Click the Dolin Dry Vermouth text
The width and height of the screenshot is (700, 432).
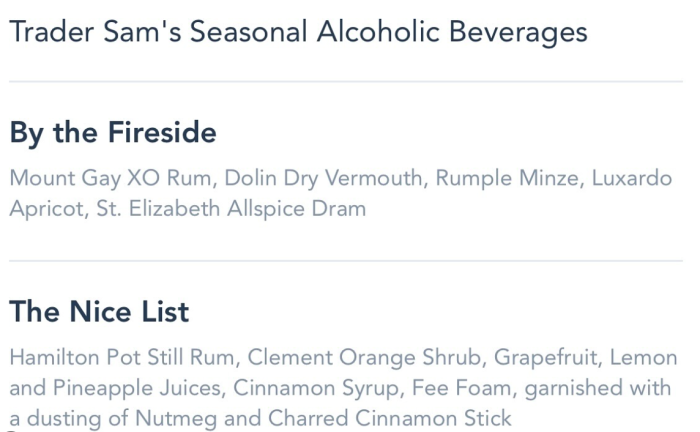point(323,179)
